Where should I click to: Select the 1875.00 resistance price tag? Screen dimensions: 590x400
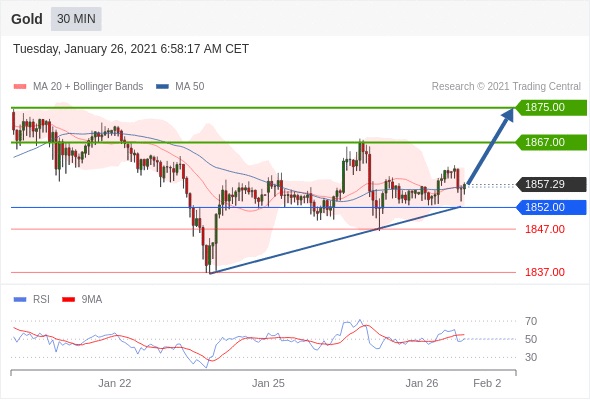(x=551, y=108)
